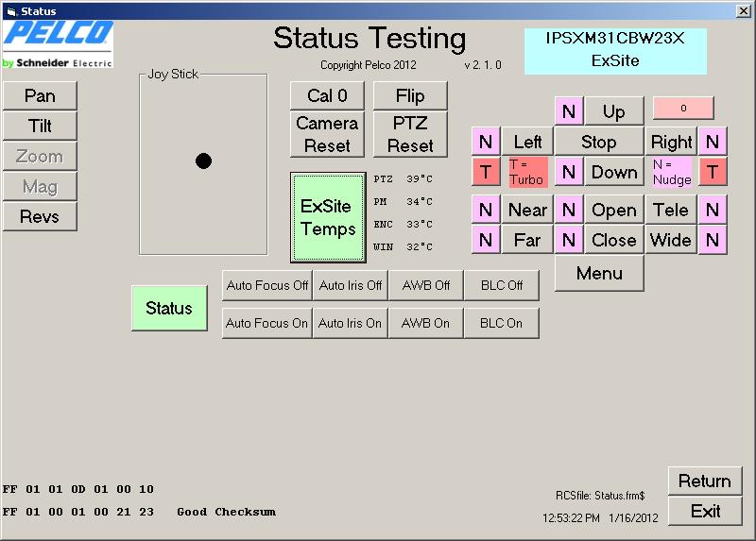Click the Camera Reset button
The width and height of the screenshot is (756, 541).
tap(327, 134)
